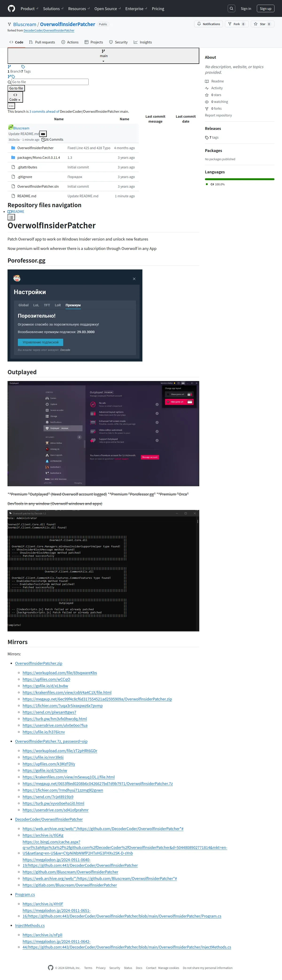Focus the Go to file input
The height and width of the screenshot is (980, 282).
(50, 82)
